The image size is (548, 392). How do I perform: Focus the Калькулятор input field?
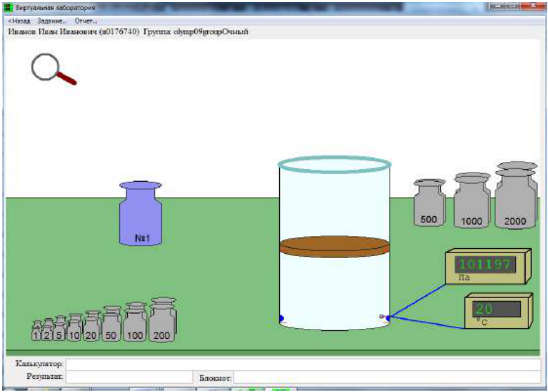[303, 364]
